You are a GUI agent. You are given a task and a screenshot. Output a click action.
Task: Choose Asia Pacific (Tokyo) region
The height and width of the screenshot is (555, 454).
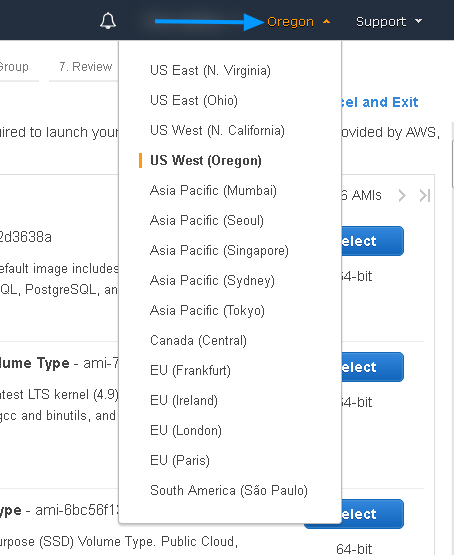pyautogui.click(x=207, y=311)
